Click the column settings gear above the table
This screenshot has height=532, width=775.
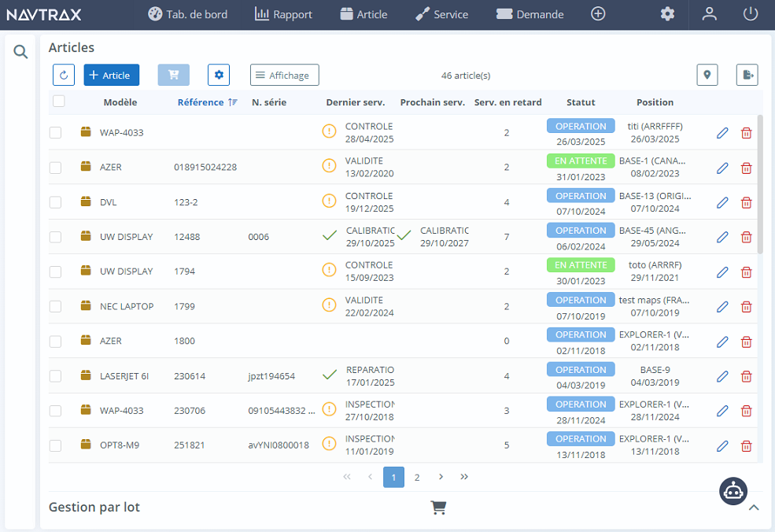(218, 75)
